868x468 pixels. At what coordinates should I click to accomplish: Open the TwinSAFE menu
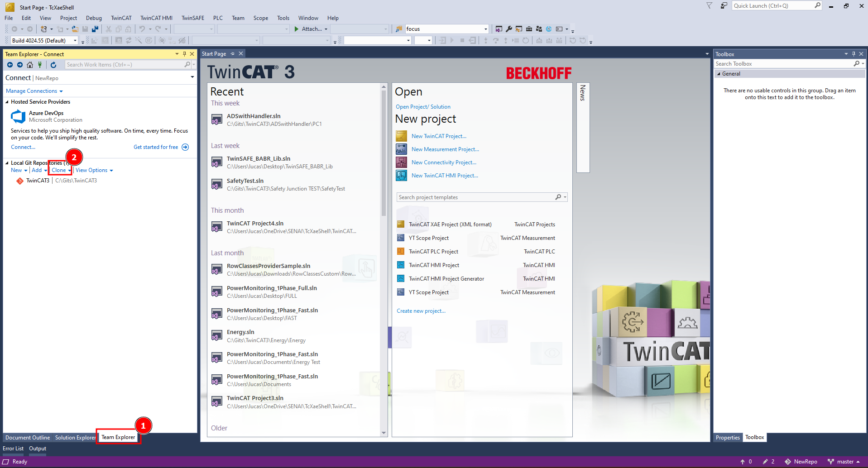click(193, 18)
